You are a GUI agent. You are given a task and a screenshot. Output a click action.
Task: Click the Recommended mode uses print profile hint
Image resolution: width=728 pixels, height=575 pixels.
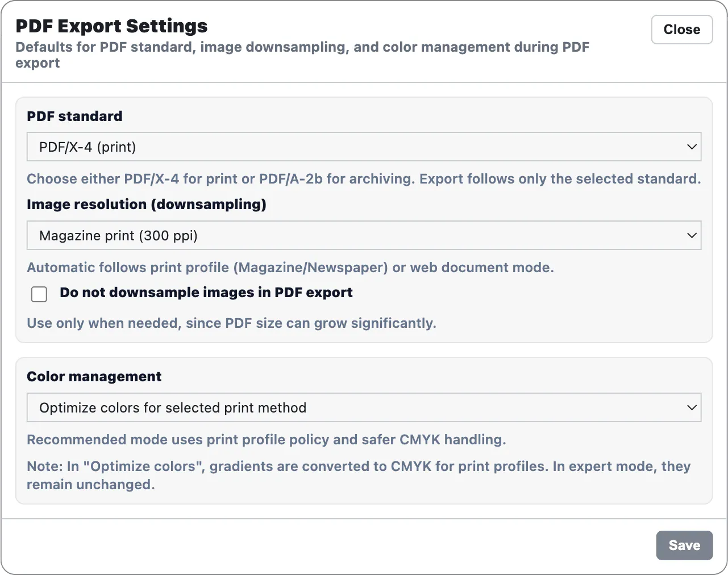pyautogui.click(x=267, y=440)
